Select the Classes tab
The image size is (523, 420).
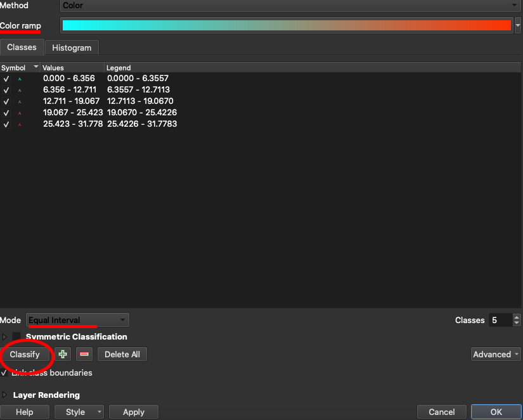click(22, 48)
